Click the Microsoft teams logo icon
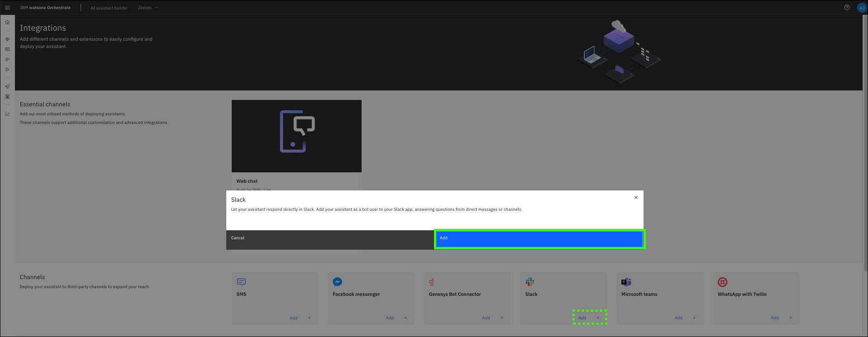Image resolution: width=868 pixels, height=337 pixels. (x=626, y=282)
